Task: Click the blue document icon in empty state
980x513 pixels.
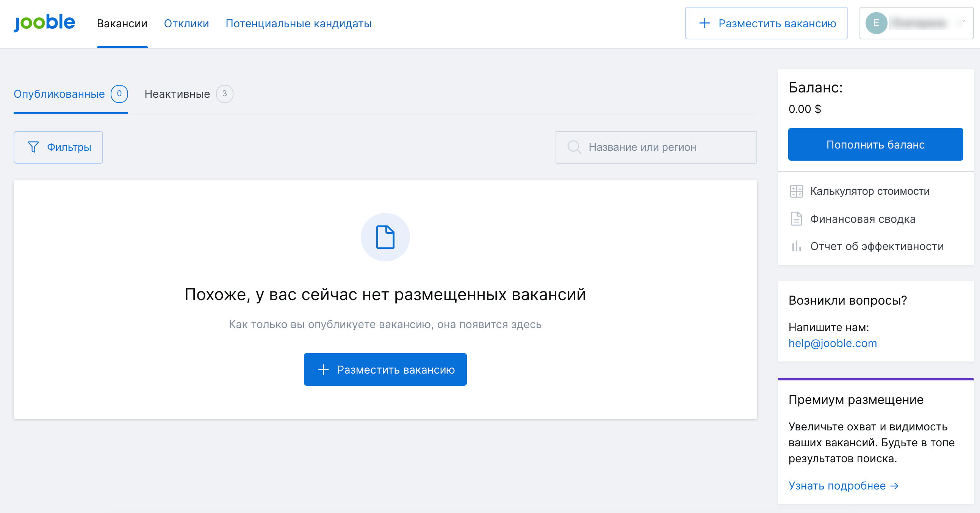Action: point(385,237)
